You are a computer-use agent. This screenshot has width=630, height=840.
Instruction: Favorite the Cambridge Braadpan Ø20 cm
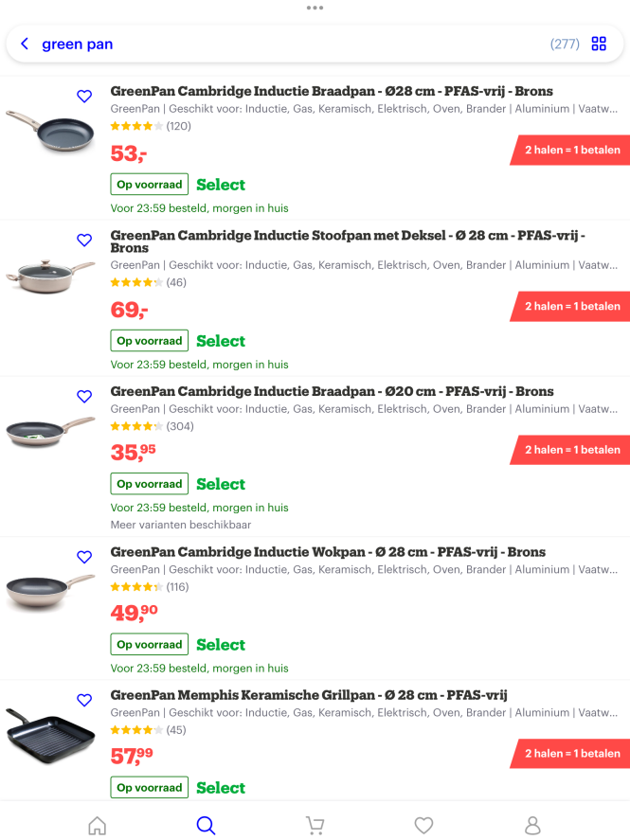[x=84, y=397]
